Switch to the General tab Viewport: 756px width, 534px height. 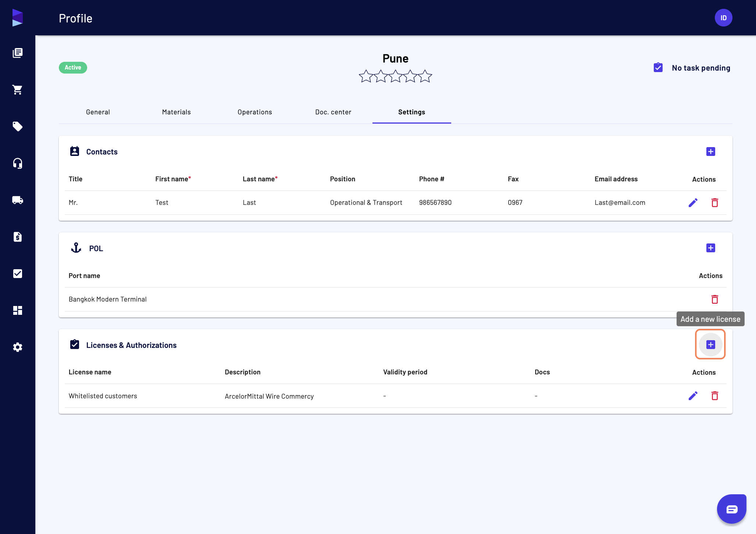[x=98, y=112]
